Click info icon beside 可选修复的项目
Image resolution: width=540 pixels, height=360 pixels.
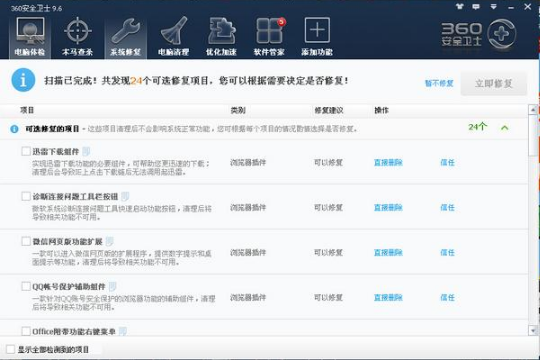pos(14,129)
